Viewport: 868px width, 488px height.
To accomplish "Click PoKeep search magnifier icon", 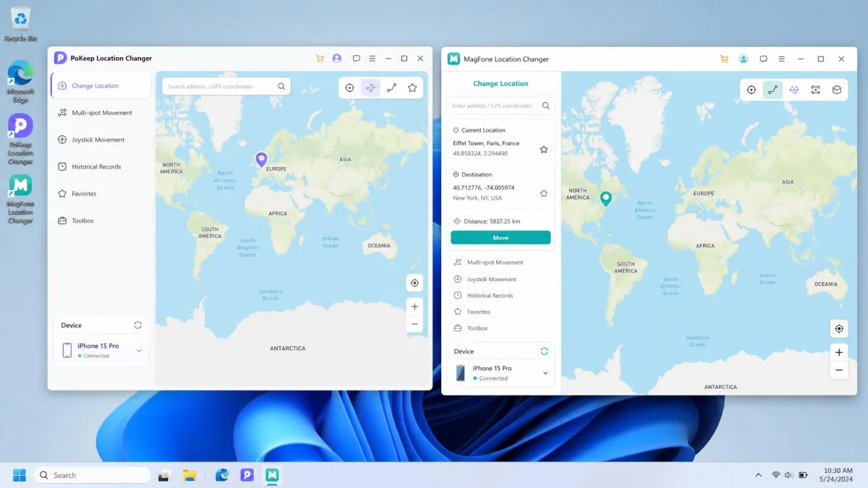I will point(281,86).
